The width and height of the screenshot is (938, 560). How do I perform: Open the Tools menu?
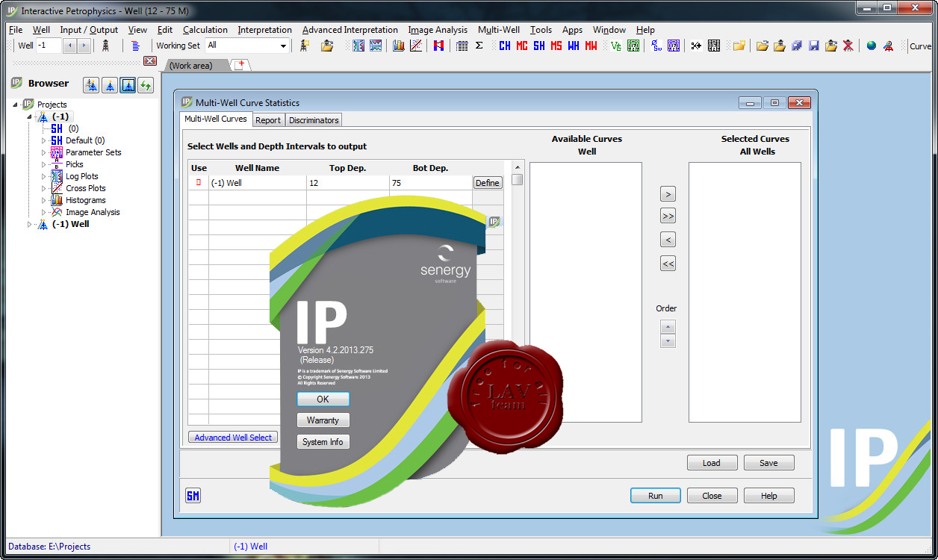(541, 30)
